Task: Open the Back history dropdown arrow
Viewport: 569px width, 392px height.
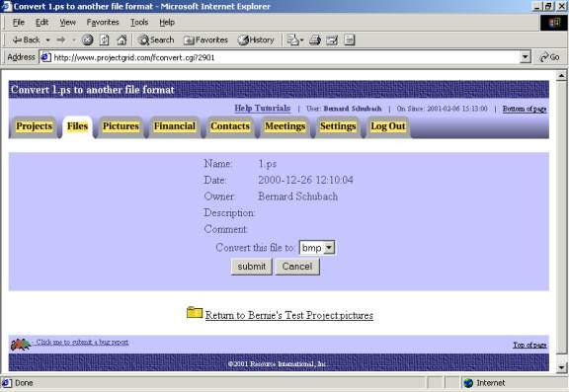Action: (x=47, y=40)
